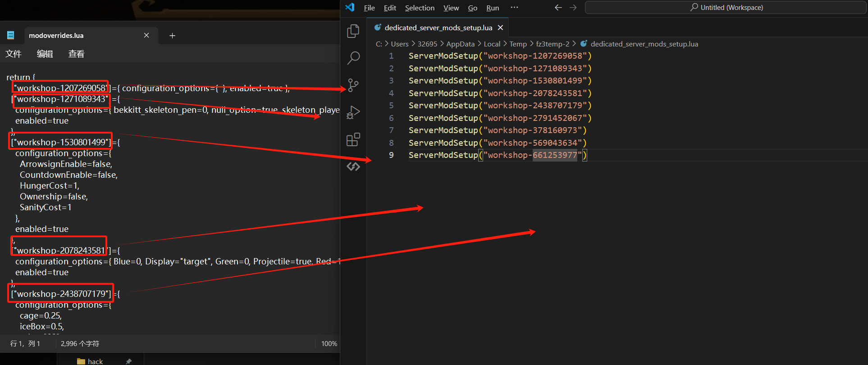This screenshot has width=868, height=365.
Task: Open the VS Code Edit menu
Action: [x=390, y=8]
